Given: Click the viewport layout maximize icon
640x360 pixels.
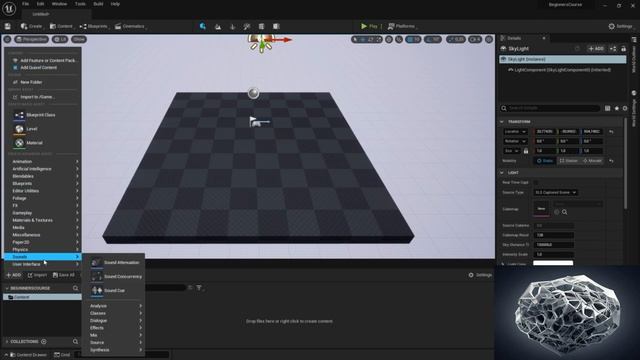Looking at the screenshot, I should (x=489, y=39).
